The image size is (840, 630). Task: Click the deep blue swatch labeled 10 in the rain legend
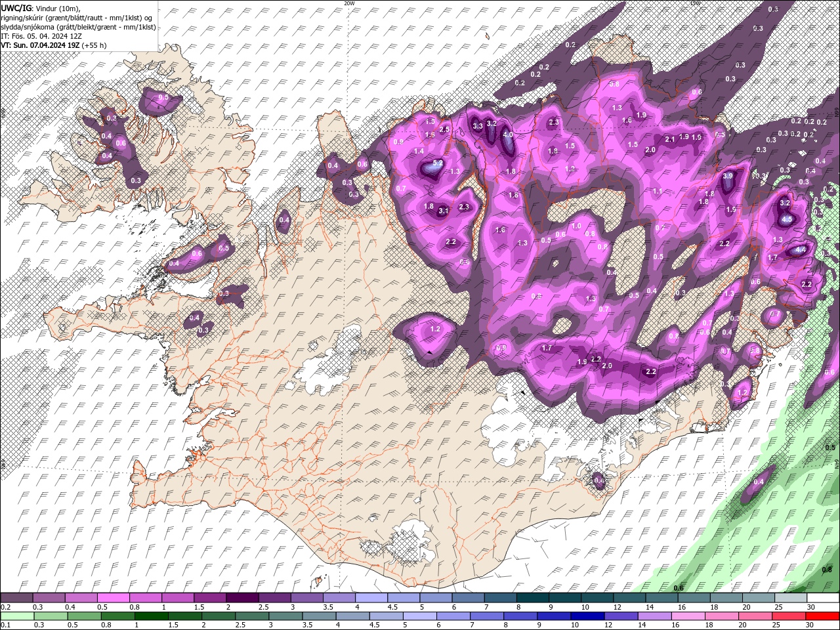pos(587,616)
